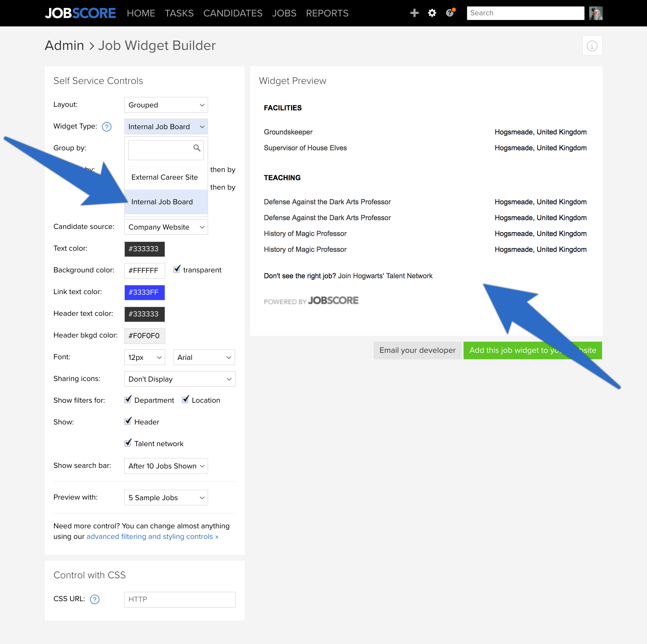Click the Admin breadcrumb link

[x=64, y=45]
